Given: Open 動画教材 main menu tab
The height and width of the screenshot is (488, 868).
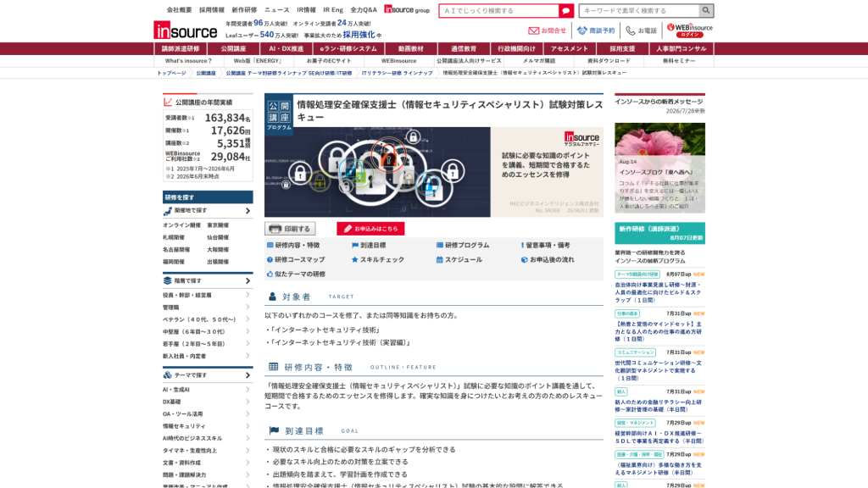Looking at the screenshot, I should (x=411, y=48).
